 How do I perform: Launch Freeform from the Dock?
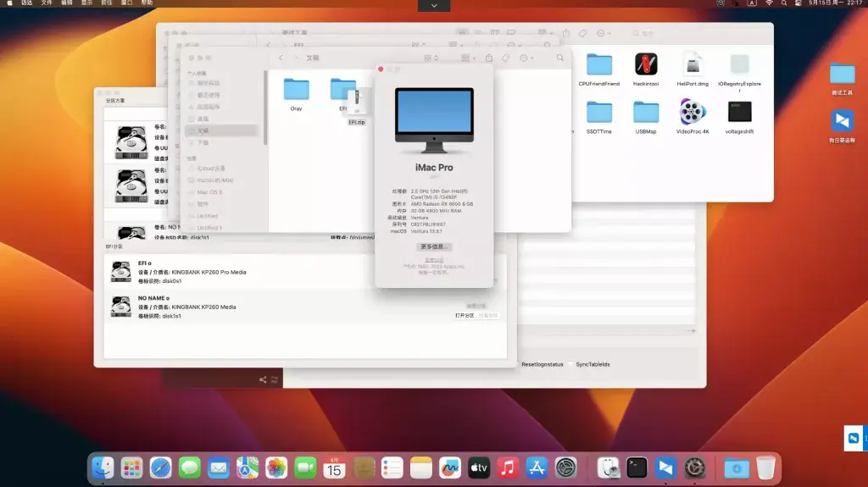tap(449, 468)
